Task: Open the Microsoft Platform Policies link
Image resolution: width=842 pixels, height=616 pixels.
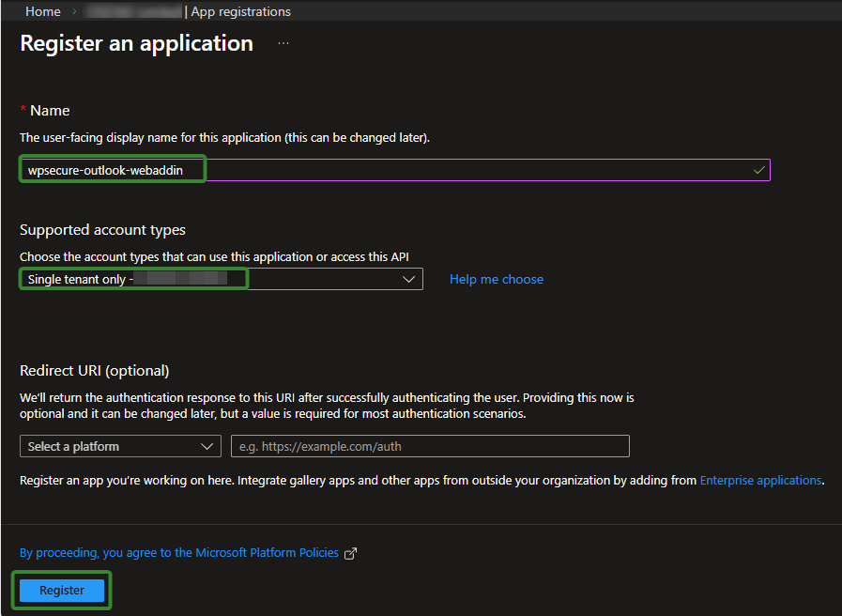Action: [179, 553]
